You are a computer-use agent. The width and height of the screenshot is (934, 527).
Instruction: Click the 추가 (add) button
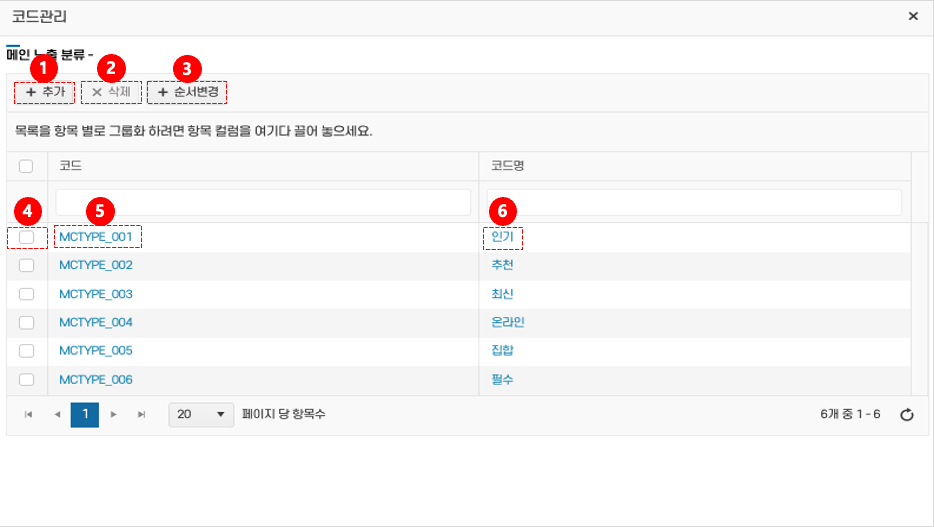pos(44,92)
